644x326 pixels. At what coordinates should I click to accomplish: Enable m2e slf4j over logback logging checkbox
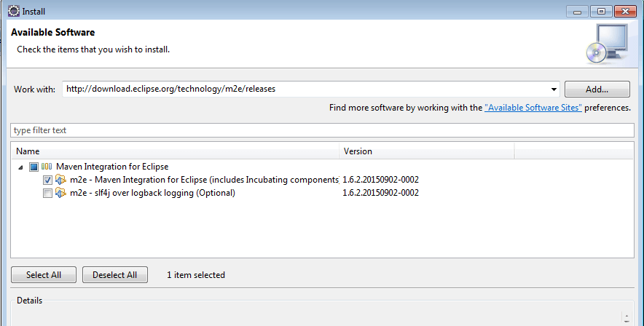[47, 193]
